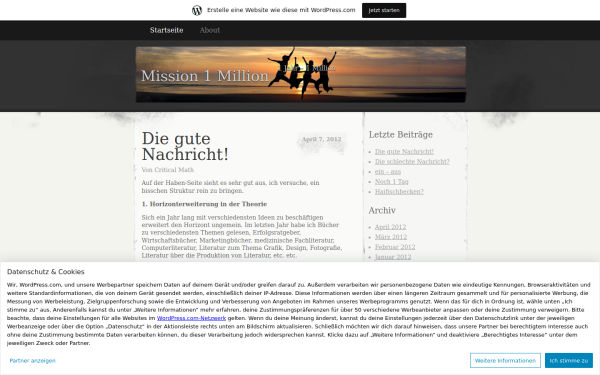This screenshot has height=375, width=600.
Task: Accept cookies with 'Ich stimme zu'
Action: [569, 360]
